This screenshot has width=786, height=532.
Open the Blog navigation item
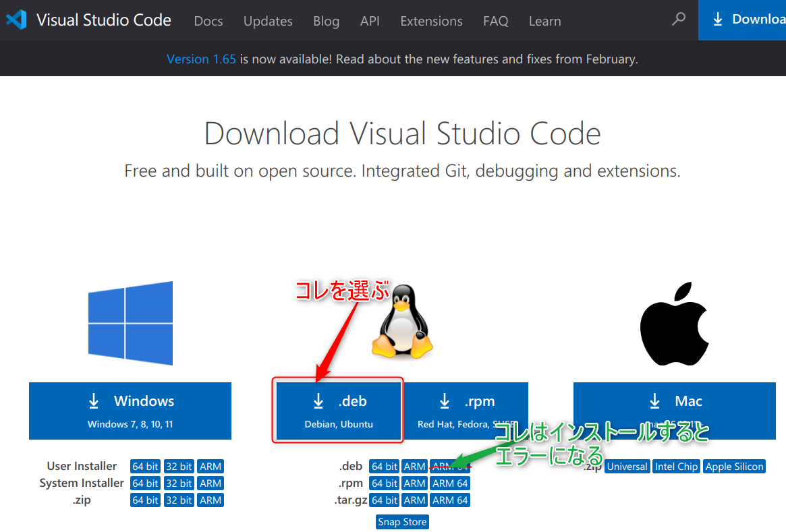coord(327,21)
